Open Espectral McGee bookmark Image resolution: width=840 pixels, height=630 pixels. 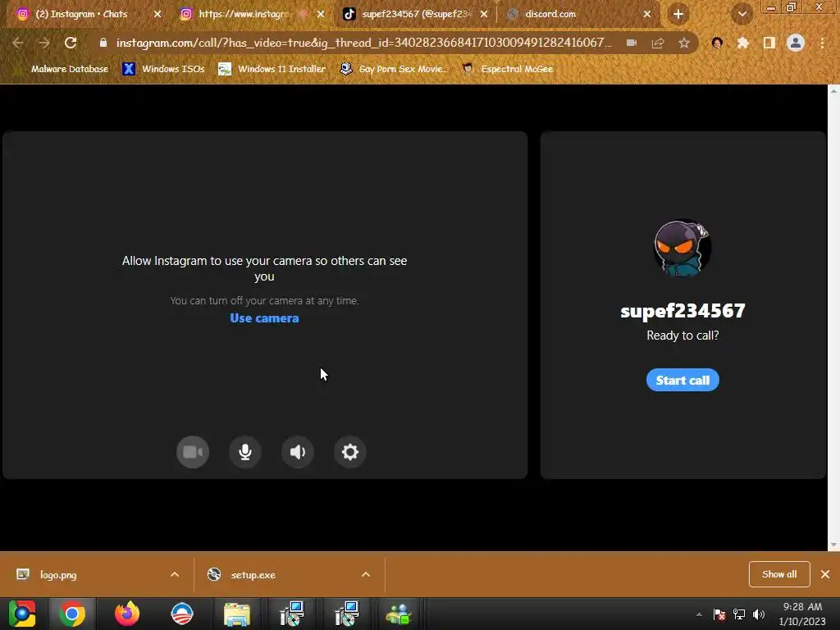[x=508, y=69]
